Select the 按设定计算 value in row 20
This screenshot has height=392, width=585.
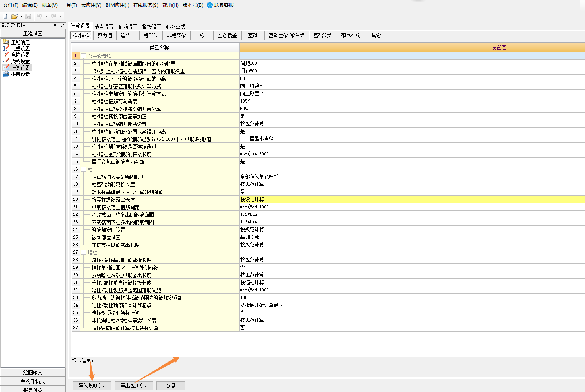point(412,199)
